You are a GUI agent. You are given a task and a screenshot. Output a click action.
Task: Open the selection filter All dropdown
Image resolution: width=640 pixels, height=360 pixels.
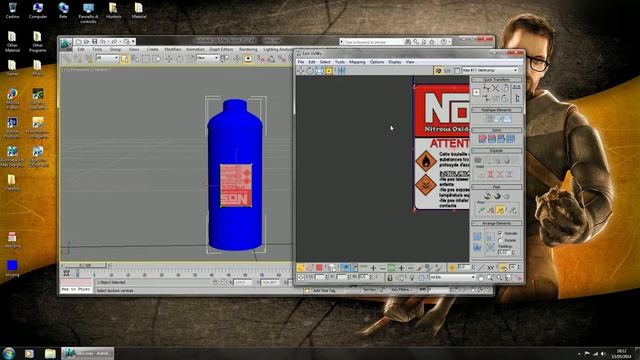pyautogui.click(x=107, y=58)
